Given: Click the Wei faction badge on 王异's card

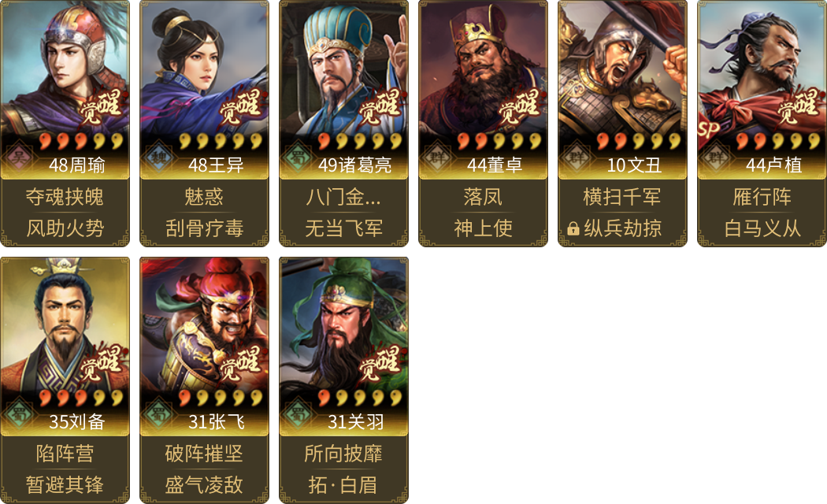Looking at the screenshot, I should [158, 157].
